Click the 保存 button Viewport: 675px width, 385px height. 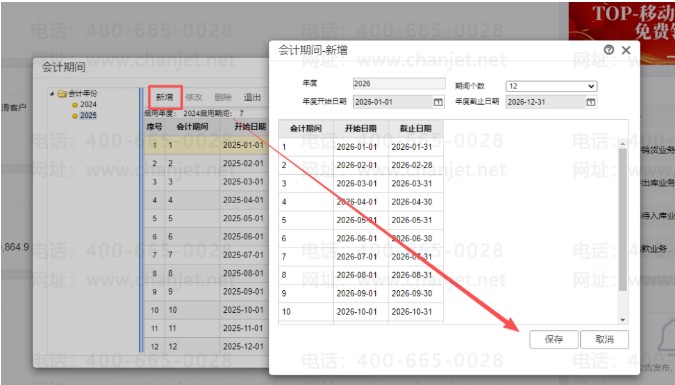[554, 339]
